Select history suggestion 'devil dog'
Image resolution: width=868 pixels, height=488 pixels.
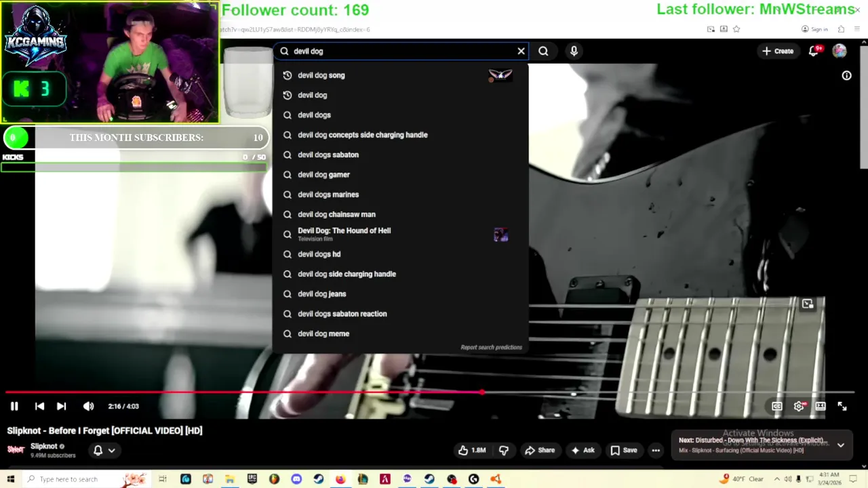(400, 95)
